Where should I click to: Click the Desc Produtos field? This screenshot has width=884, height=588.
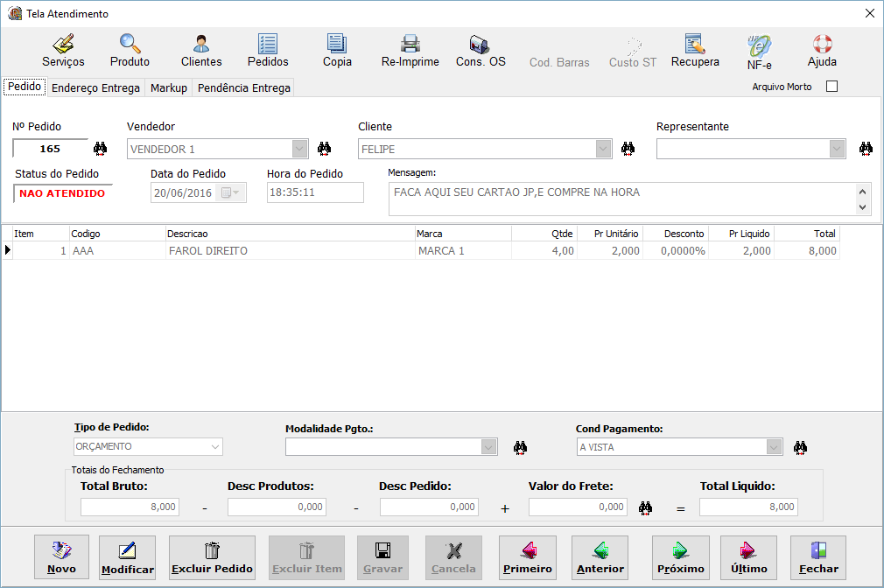[277, 507]
